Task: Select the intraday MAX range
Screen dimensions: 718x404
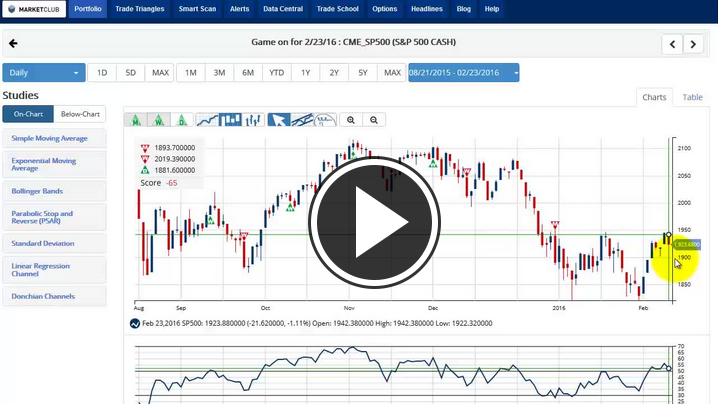Action: [160, 72]
